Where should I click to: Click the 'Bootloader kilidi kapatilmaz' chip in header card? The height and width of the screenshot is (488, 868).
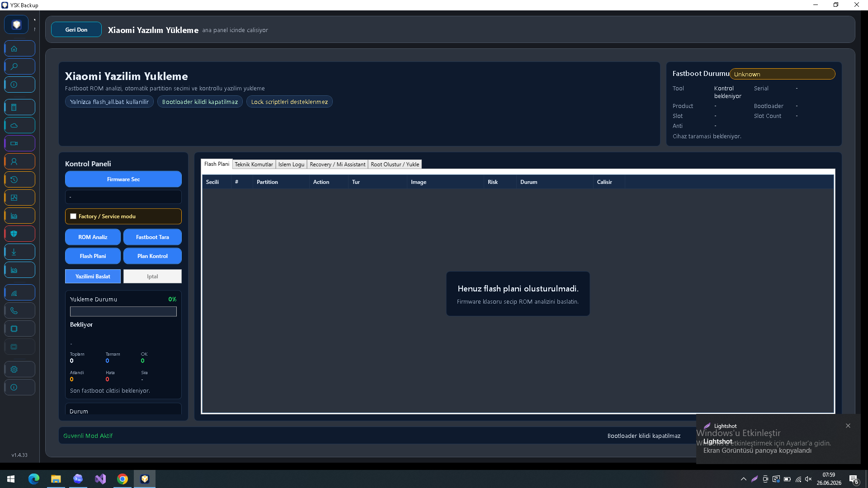pos(200,102)
